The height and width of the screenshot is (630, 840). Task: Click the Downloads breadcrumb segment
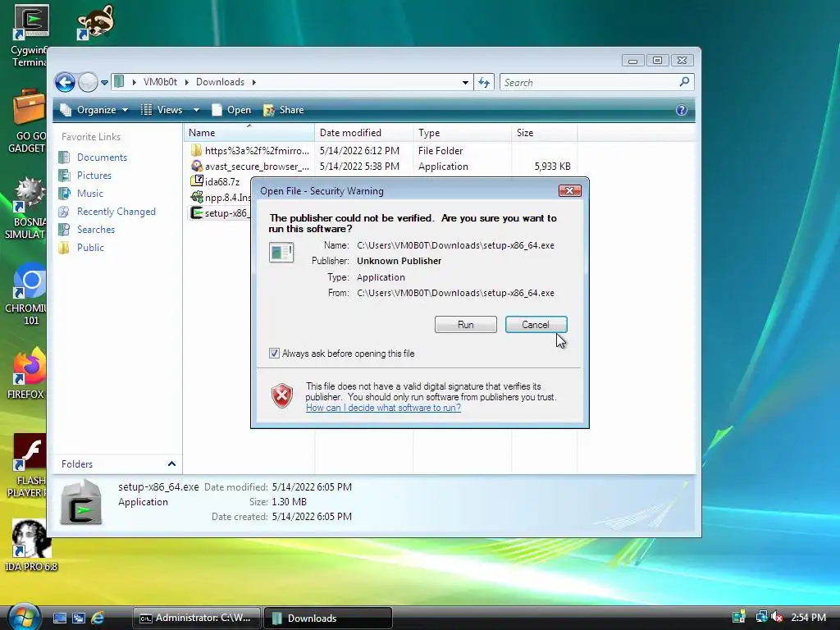point(220,82)
